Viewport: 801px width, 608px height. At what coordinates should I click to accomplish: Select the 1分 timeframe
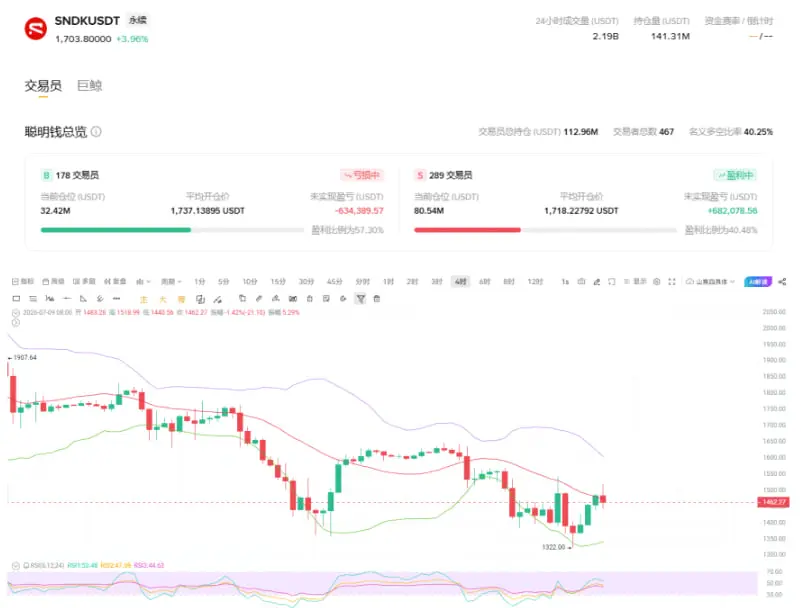click(199, 282)
